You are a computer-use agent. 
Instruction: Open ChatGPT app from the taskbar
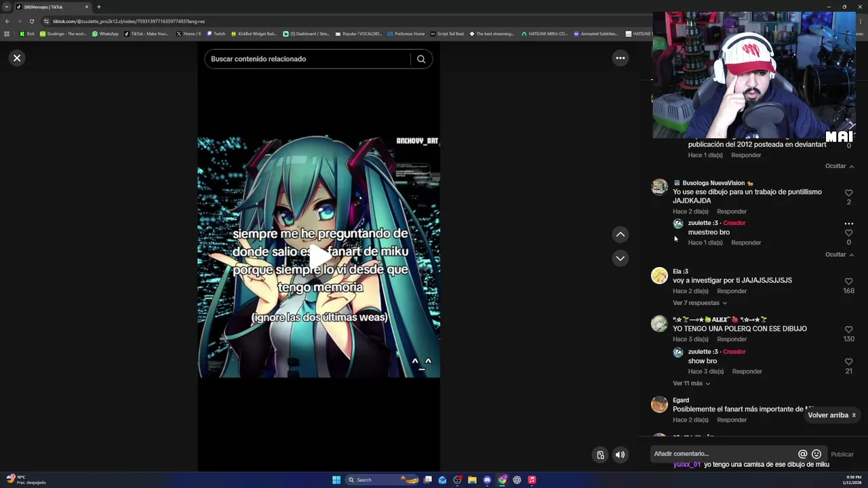click(x=517, y=480)
